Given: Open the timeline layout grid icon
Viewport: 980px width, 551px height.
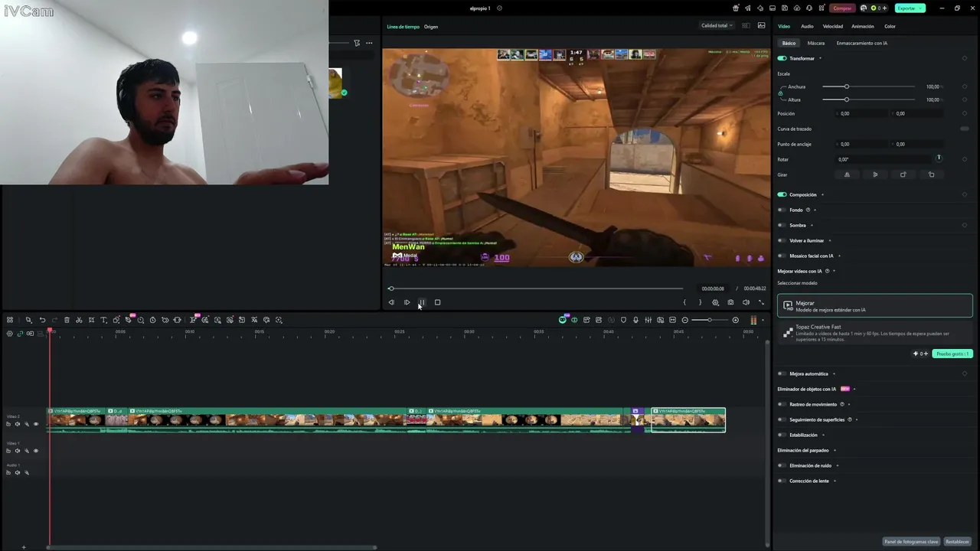Looking at the screenshot, I should click(10, 320).
